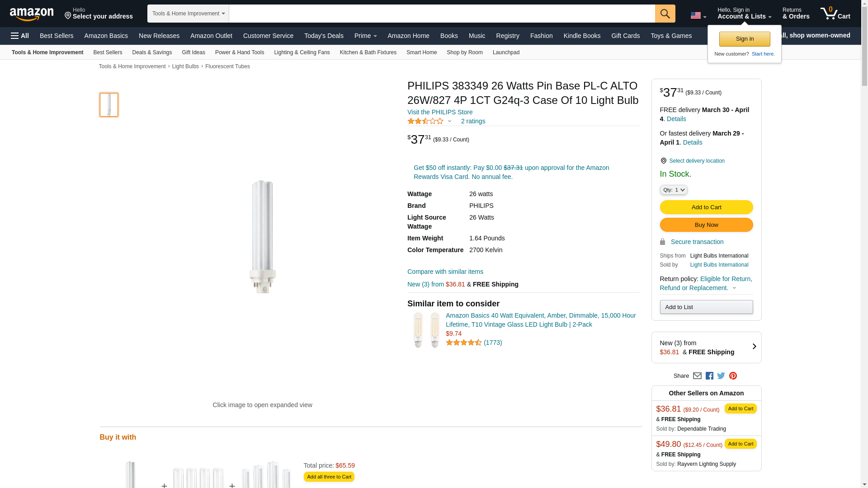
Task: Open the Qty quantity dropdown
Action: [x=673, y=190]
